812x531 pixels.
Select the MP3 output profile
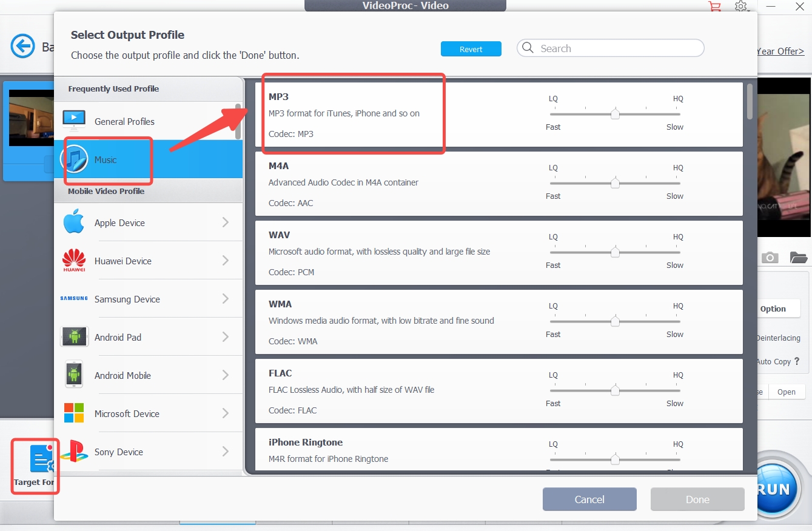(x=354, y=114)
